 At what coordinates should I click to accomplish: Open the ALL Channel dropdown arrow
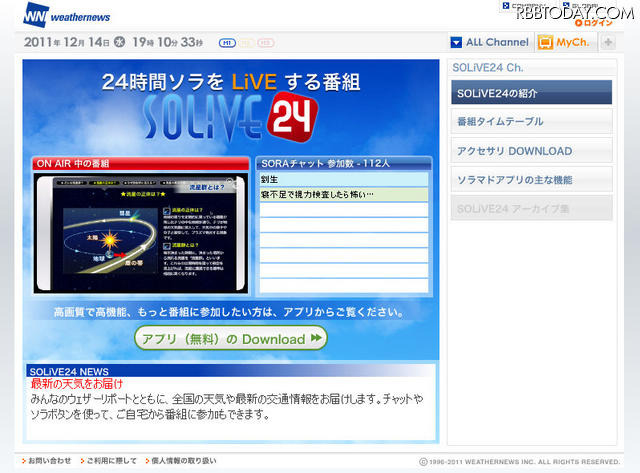456,42
